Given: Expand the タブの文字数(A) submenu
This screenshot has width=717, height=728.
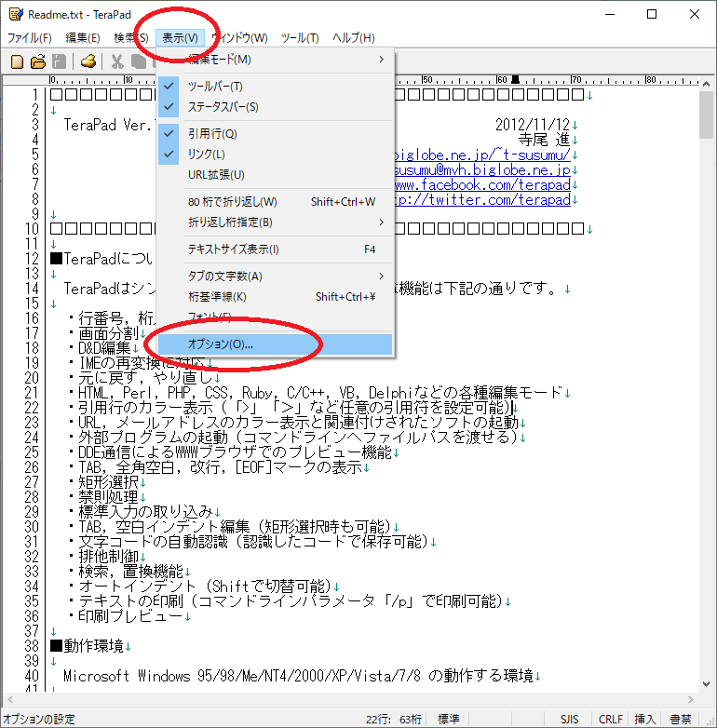Looking at the screenshot, I should tap(276, 276).
